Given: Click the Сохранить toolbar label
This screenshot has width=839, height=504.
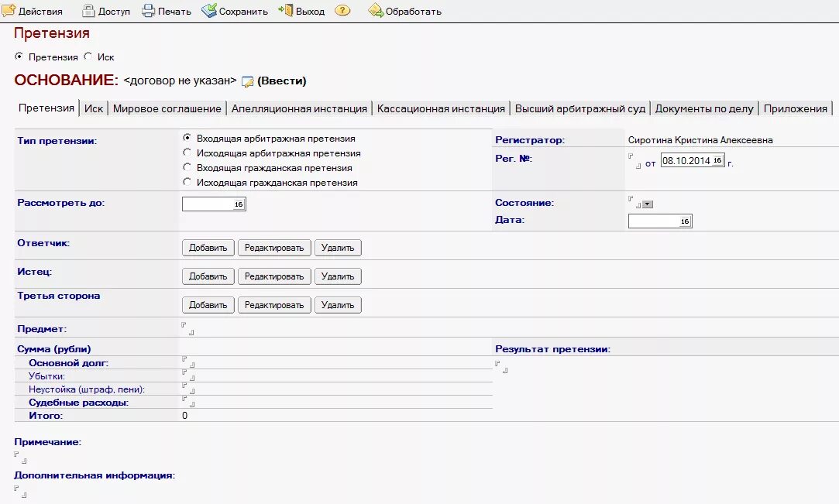Looking at the screenshot, I should tap(243, 11).
